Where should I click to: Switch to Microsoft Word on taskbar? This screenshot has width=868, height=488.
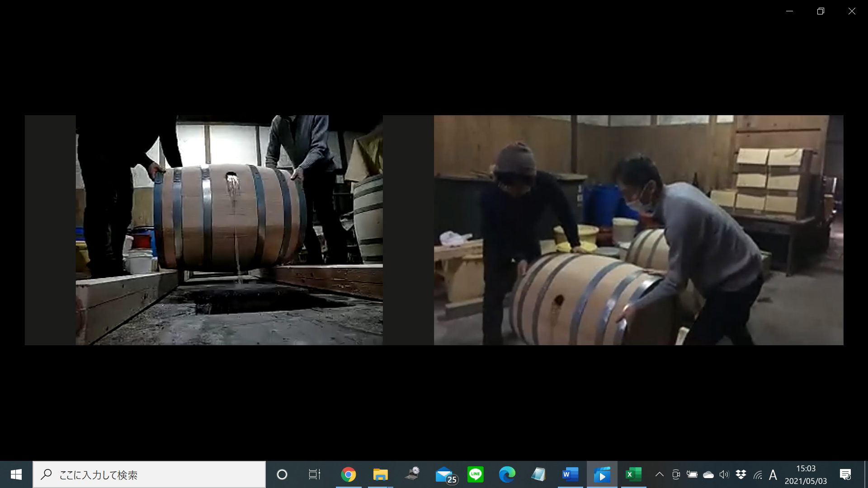570,474
